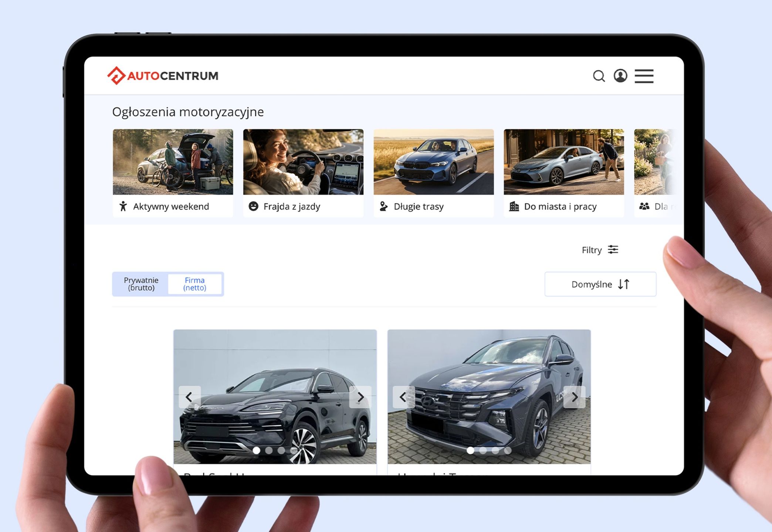Image resolution: width=772 pixels, height=532 pixels.
Task: Show previous photo of the Hyundai listing
Action: click(403, 397)
